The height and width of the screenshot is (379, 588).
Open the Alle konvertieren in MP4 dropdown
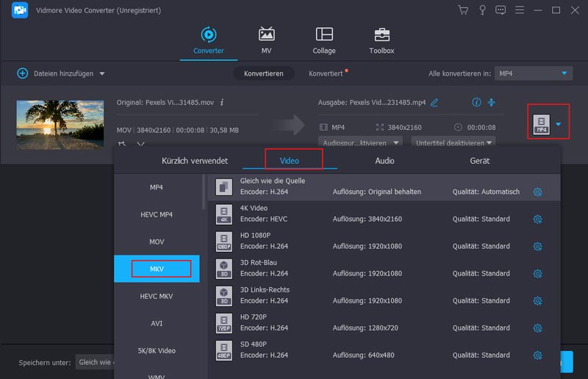click(533, 73)
